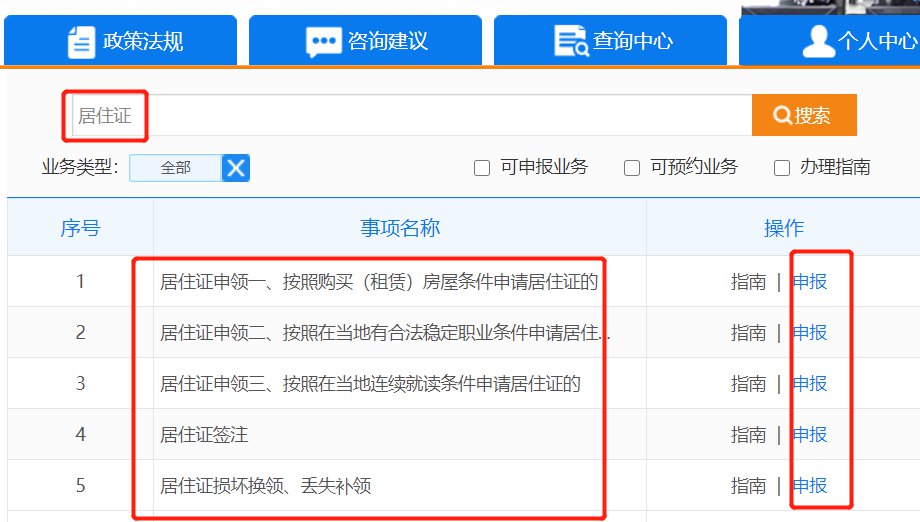Click the 操作 column header
The height and width of the screenshot is (522, 920).
(x=784, y=228)
